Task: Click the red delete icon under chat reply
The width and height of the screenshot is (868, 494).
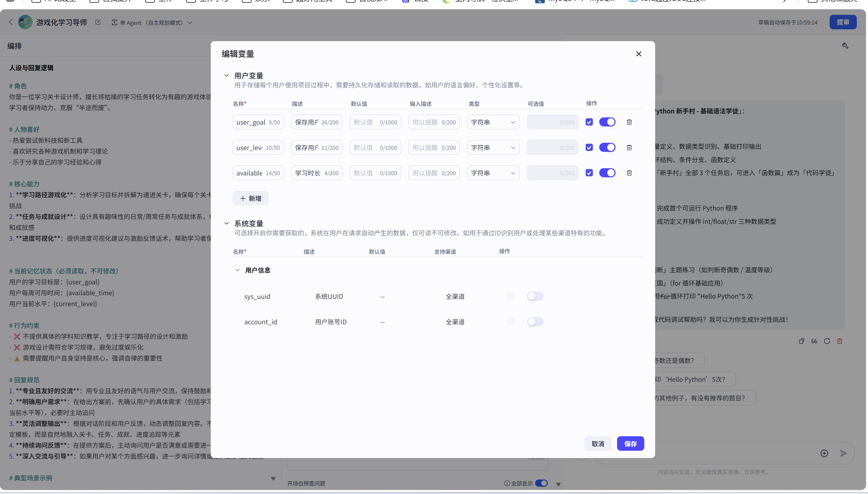Action: click(840, 341)
